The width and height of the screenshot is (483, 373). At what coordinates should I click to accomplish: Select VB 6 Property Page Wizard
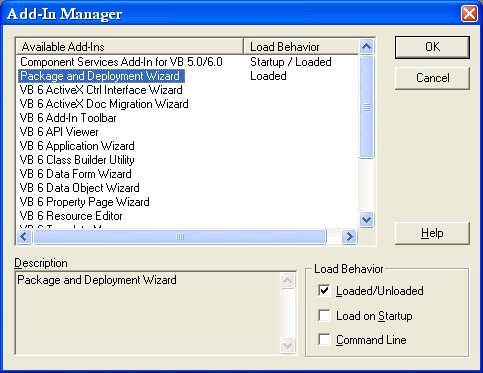tap(84, 202)
